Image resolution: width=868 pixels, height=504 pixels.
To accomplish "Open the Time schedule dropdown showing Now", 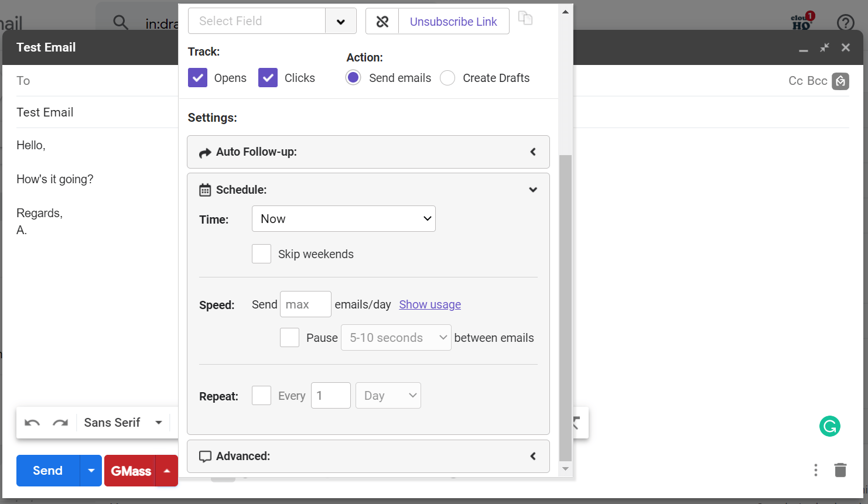I will [x=343, y=218].
